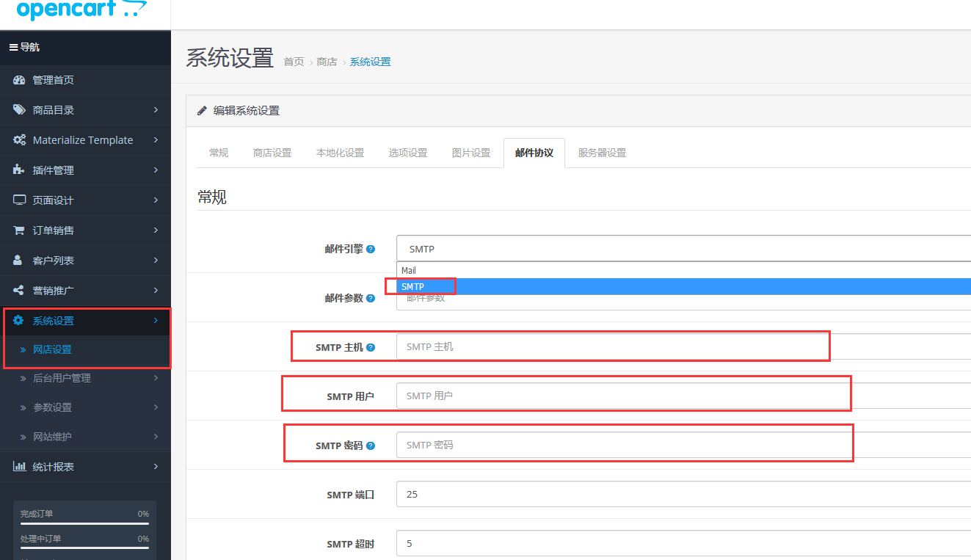971x560 pixels.
Task: Expand the Materialize Template chevron
Action: (x=156, y=140)
